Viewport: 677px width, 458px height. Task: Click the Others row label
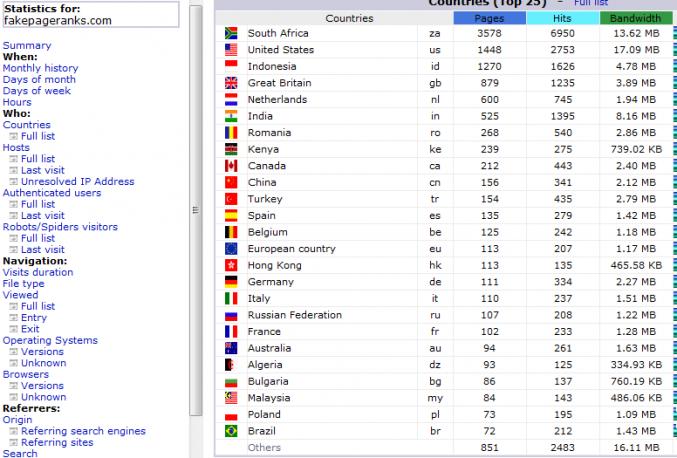click(x=264, y=448)
